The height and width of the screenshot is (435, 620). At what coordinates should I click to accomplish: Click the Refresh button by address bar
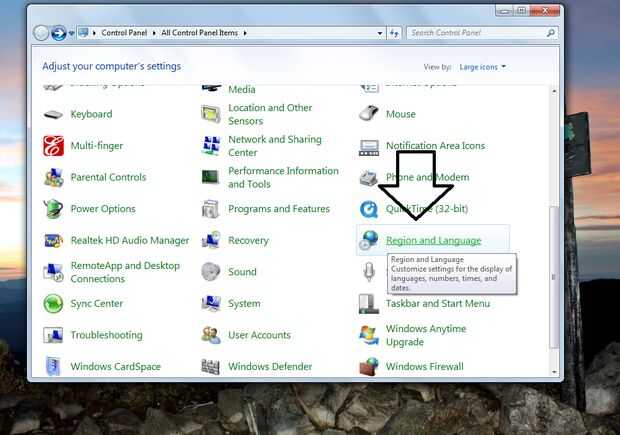pos(394,33)
